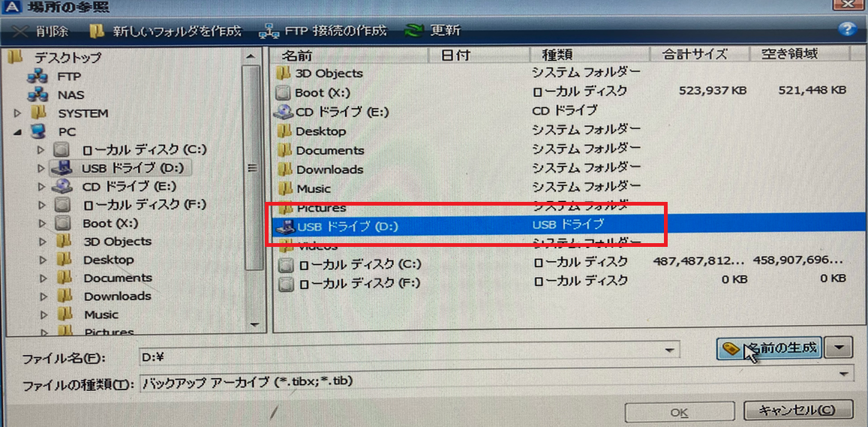868x427 pixels.
Task: Click the delete (削除) toolbar icon
Action: pyautogui.click(x=41, y=31)
